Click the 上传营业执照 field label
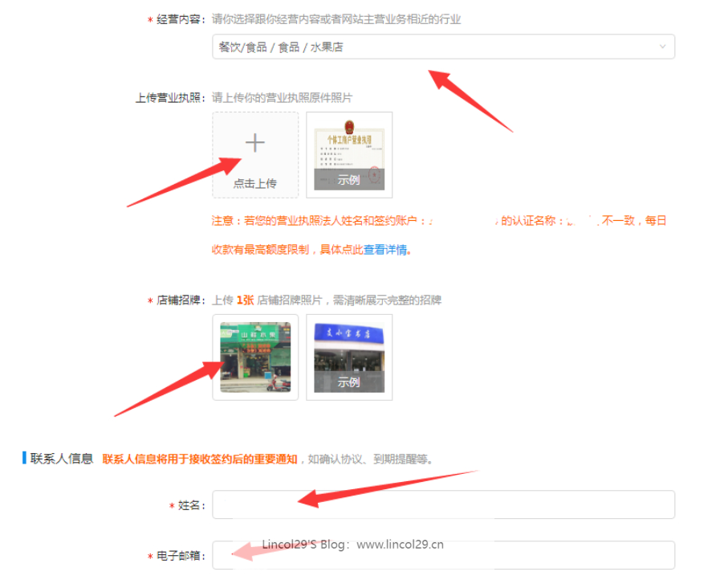 [x=171, y=97]
